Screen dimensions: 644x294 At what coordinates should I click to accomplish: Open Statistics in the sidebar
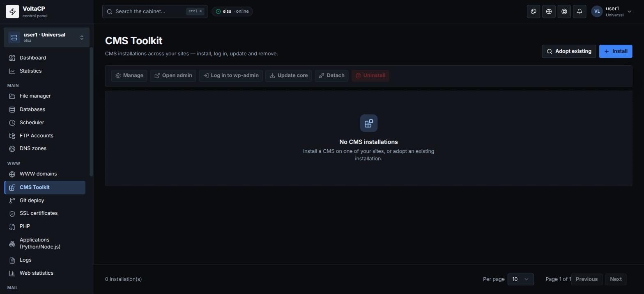pos(45,71)
